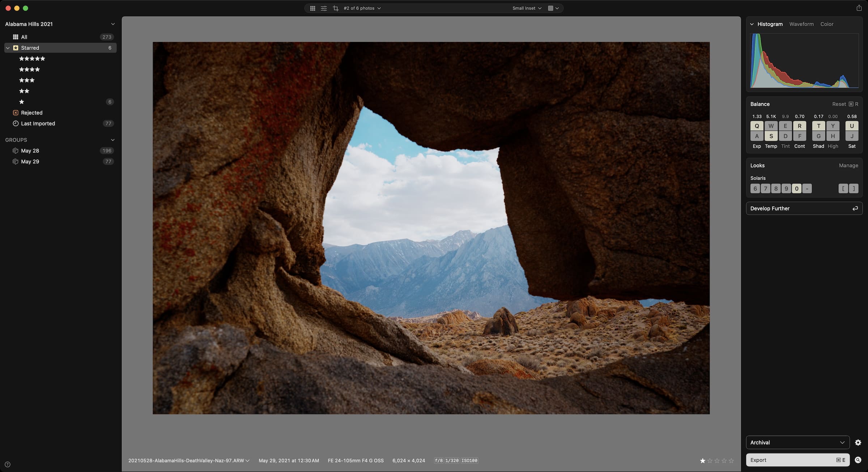This screenshot has height=472, width=868.
Task: Filter by five-star rating
Action: click(x=32, y=59)
